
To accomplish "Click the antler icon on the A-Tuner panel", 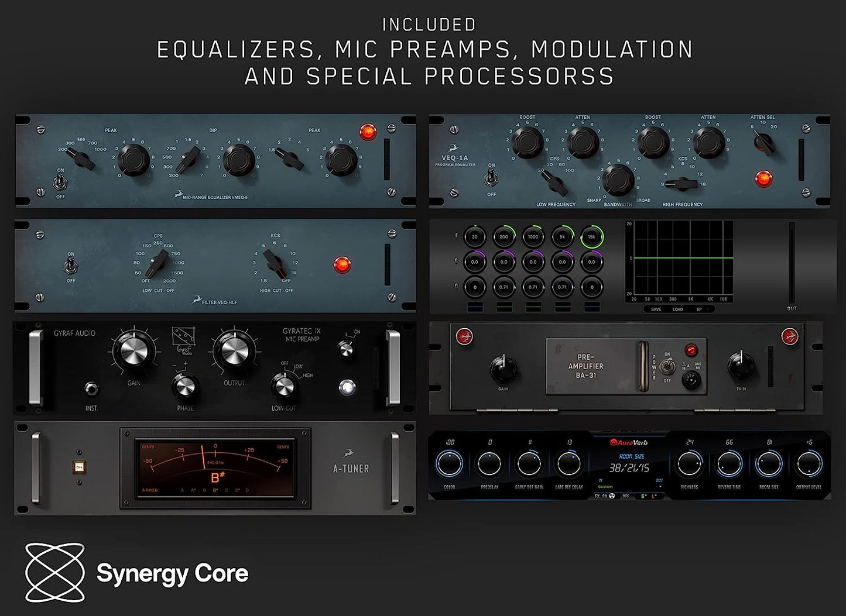I will coord(348,453).
